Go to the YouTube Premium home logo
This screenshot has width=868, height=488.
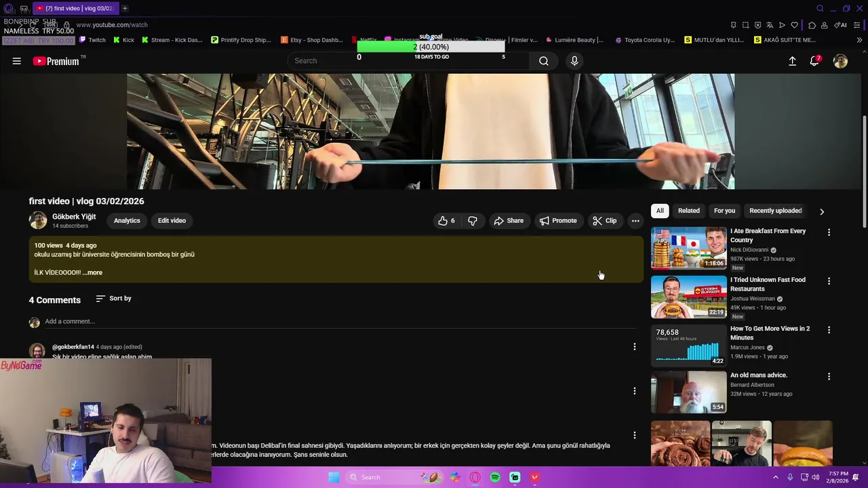tap(56, 61)
